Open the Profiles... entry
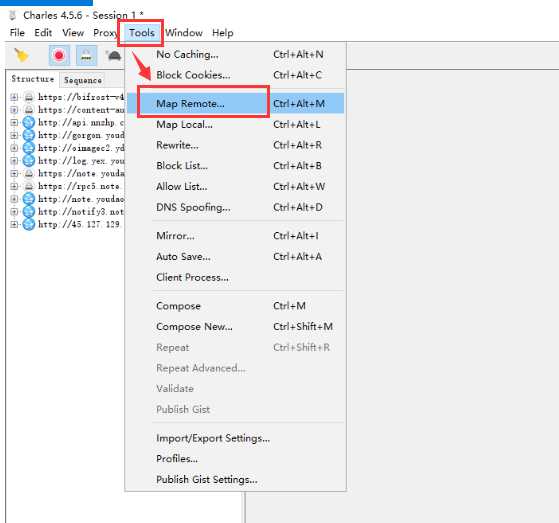The height and width of the screenshot is (523, 559). pos(235,458)
